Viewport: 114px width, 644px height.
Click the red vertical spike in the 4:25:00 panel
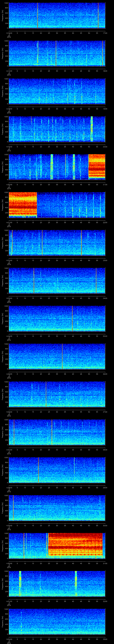[x=62, y=356]
